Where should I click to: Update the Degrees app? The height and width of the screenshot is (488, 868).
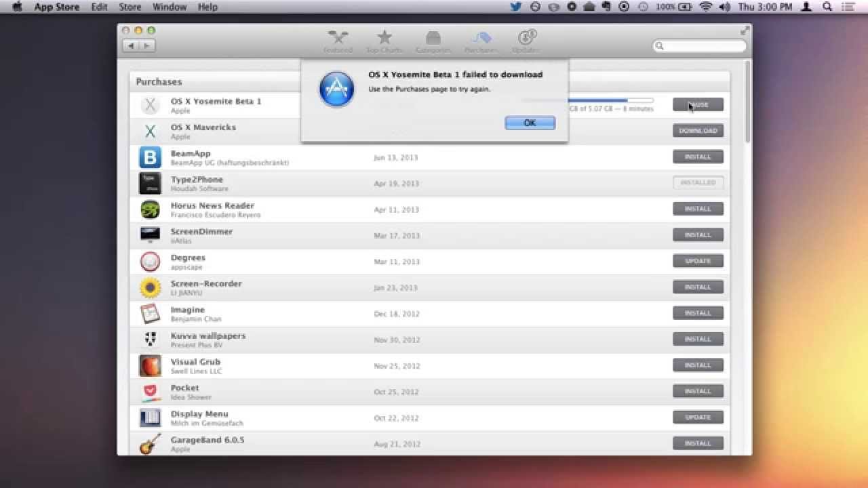(698, 261)
